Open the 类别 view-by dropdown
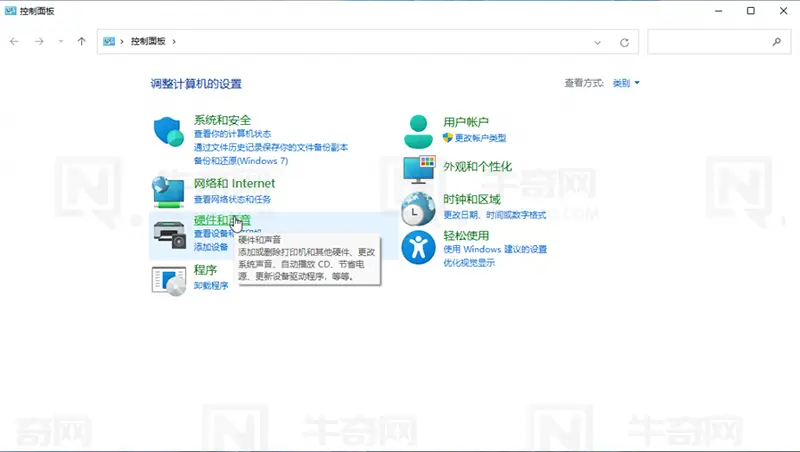The image size is (800, 452). [626, 83]
